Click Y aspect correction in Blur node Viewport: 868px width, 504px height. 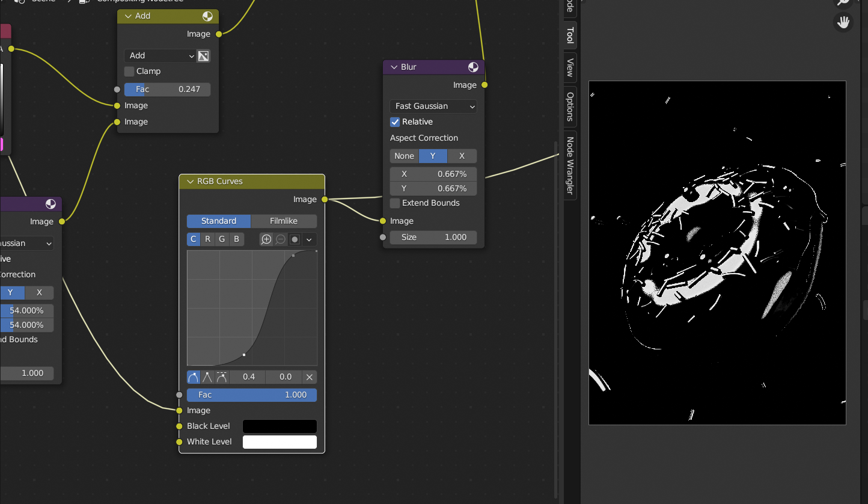point(433,156)
